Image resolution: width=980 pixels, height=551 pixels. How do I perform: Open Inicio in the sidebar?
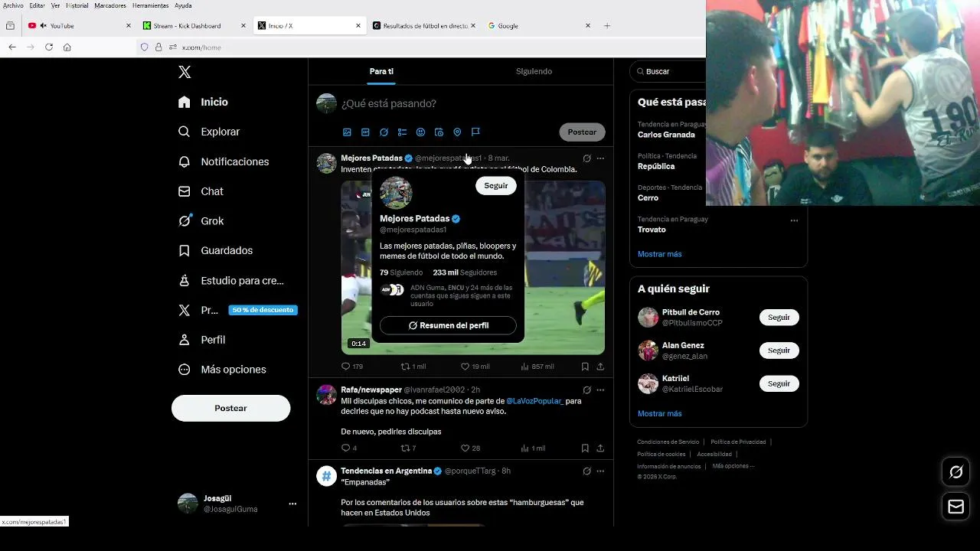[x=204, y=102]
